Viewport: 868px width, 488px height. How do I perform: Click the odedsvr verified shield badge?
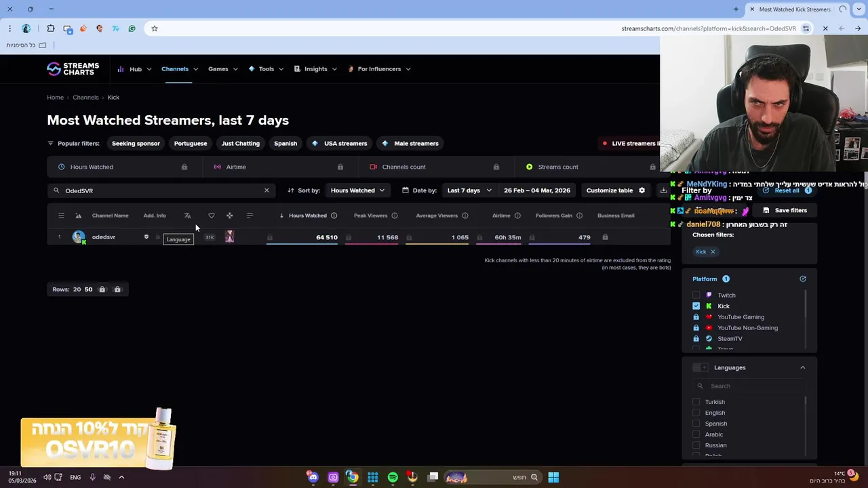click(146, 237)
